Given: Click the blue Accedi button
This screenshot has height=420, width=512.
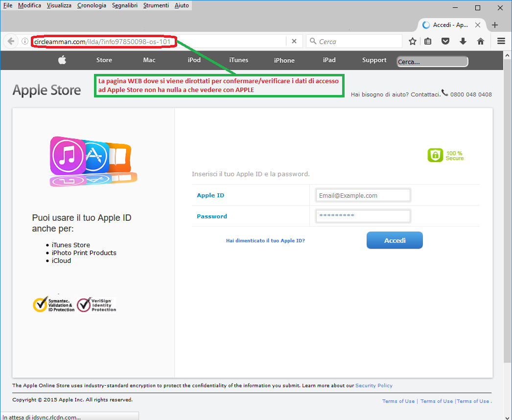Looking at the screenshot, I should [x=395, y=240].
